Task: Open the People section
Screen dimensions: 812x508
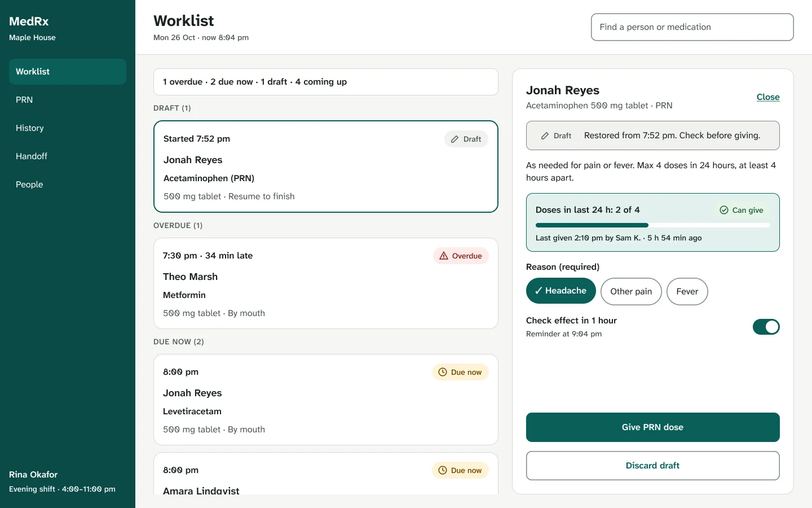Action: point(68,185)
